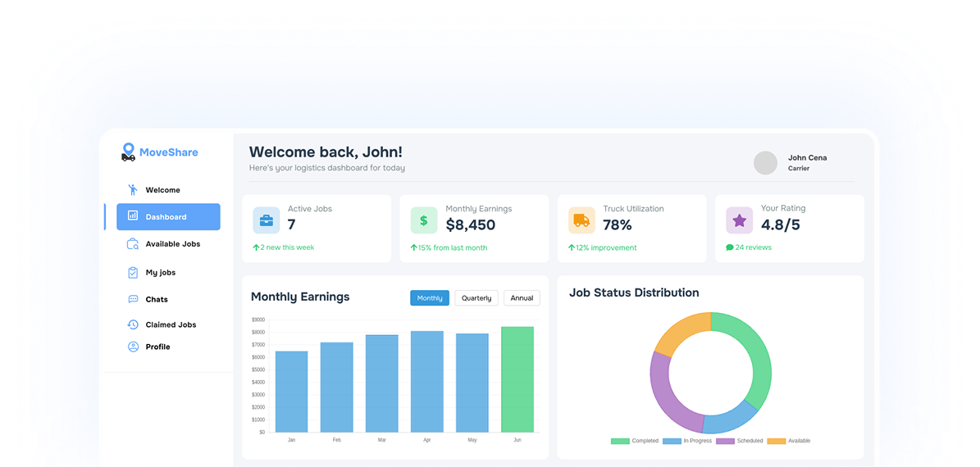Toggle In Progress legend swatch
Viewport: 980px width, 467px height.
pos(672,441)
